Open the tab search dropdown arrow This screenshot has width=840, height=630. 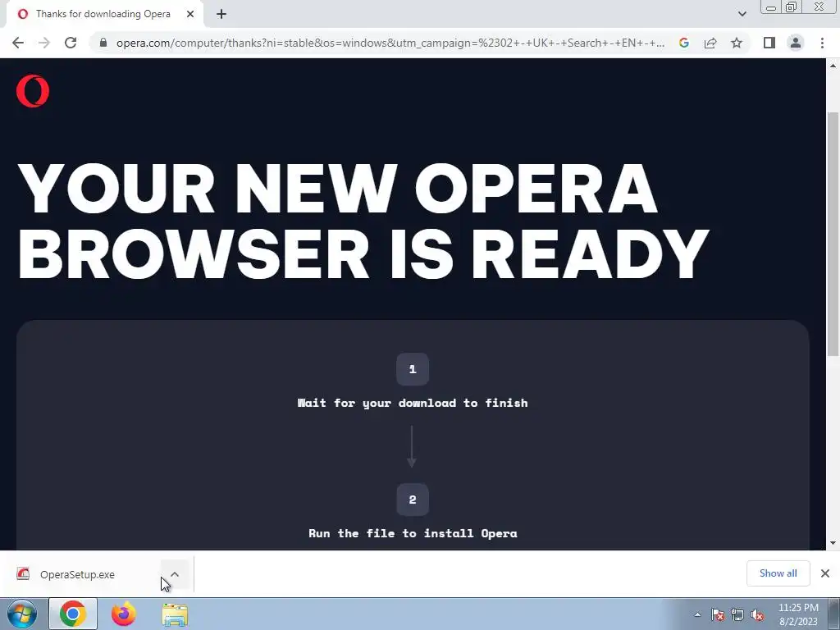(742, 14)
